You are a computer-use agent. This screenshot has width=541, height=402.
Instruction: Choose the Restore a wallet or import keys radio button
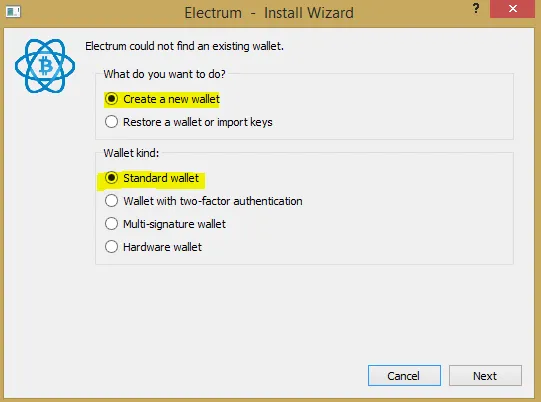pyautogui.click(x=111, y=122)
